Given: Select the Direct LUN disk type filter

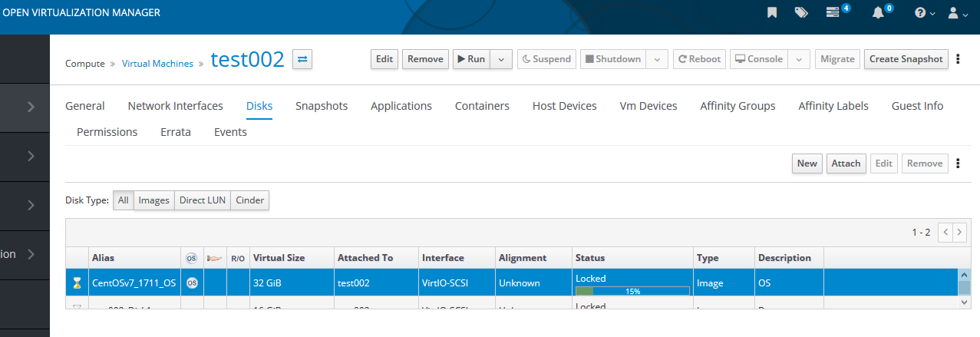Looking at the screenshot, I should coord(202,200).
